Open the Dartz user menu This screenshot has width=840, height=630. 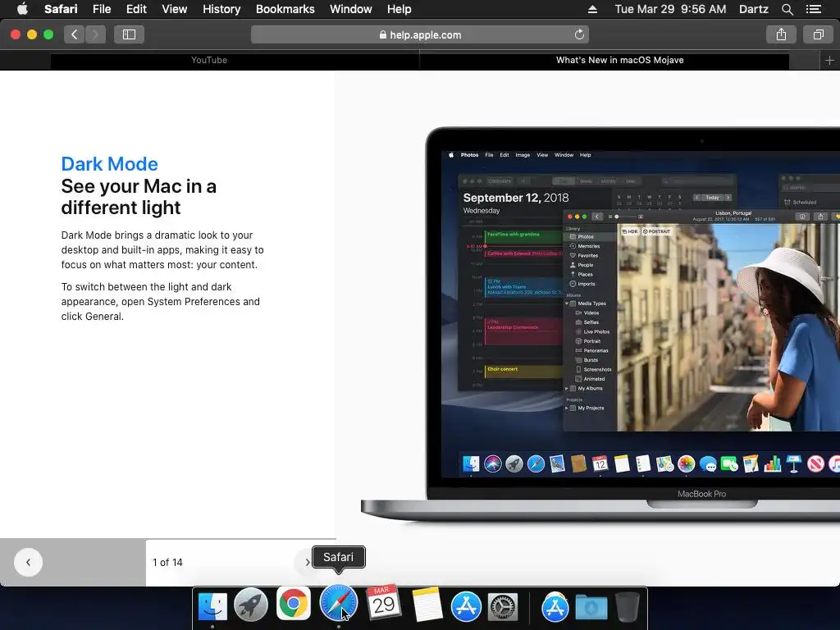pos(753,9)
